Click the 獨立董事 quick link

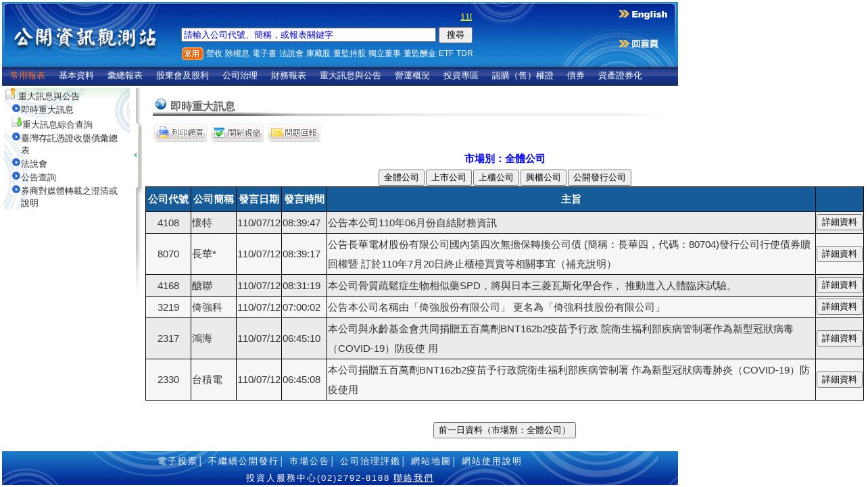[385, 53]
